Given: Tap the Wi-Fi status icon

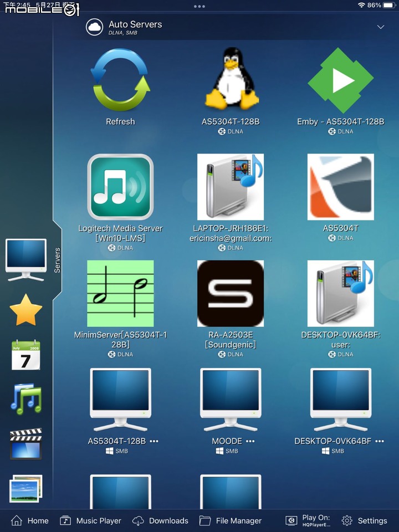Looking at the screenshot, I should [361, 5].
